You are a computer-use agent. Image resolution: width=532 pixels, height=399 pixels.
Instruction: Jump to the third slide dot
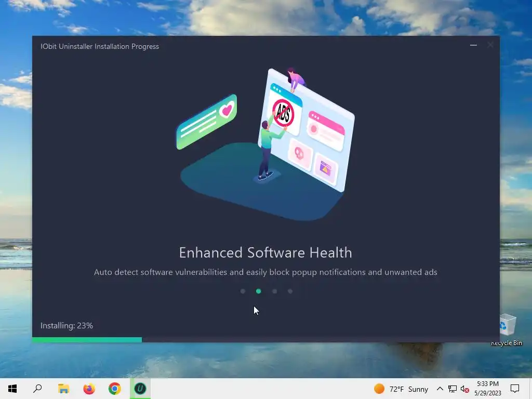(274, 291)
